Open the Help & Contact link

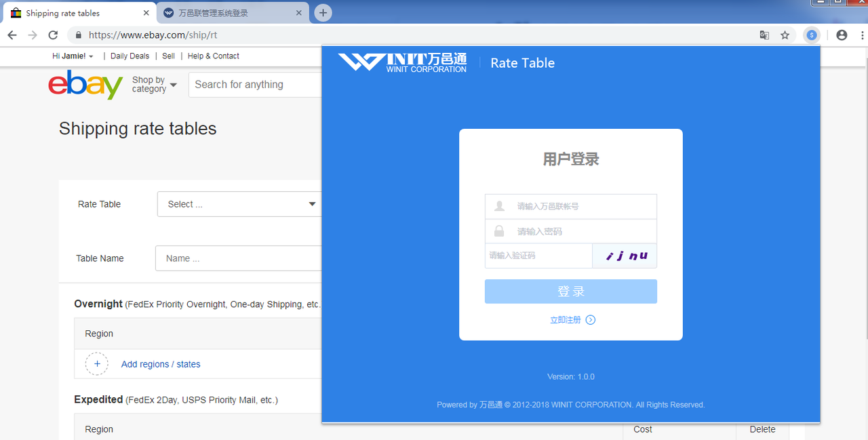214,56
